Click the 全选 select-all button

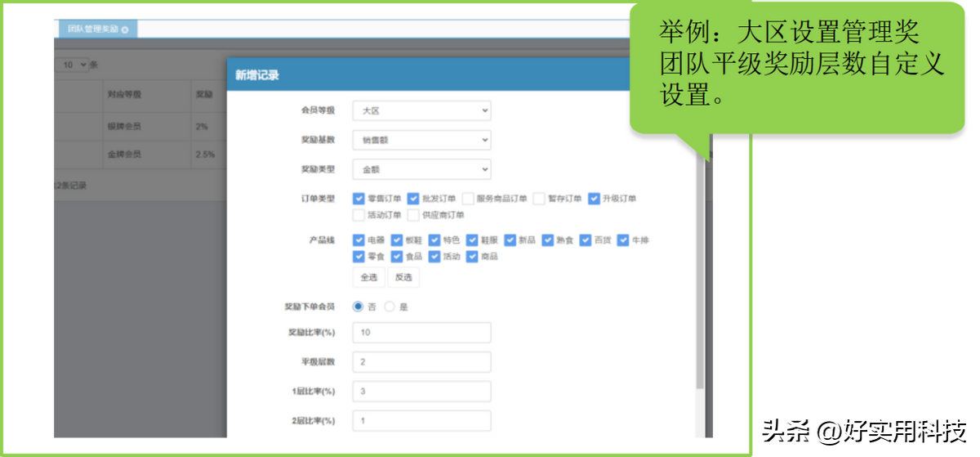[x=369, y=277]
